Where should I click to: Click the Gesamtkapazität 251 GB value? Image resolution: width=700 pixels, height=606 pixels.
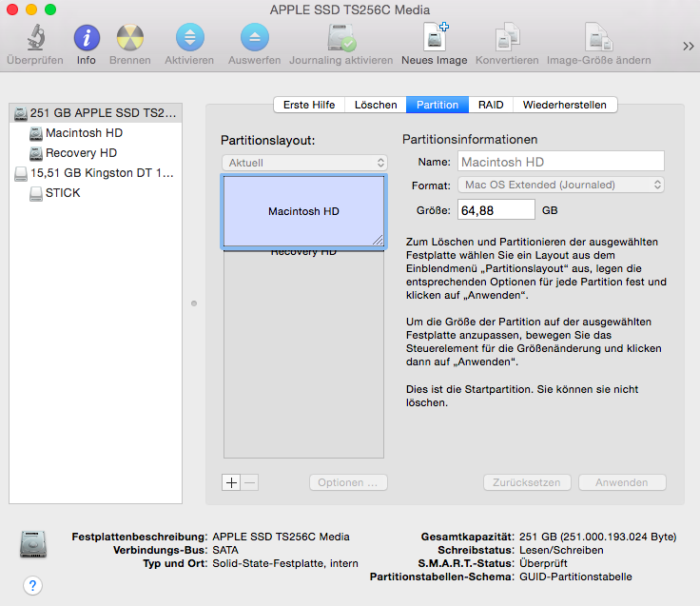[x=598, y=537]
